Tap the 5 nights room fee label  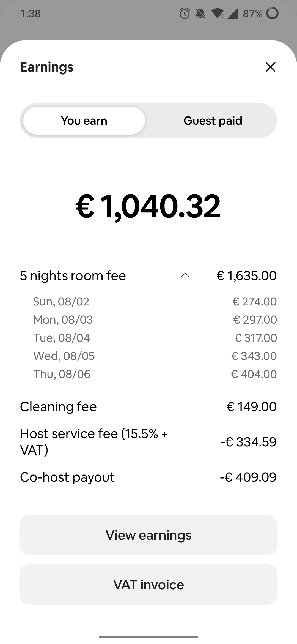73,275
